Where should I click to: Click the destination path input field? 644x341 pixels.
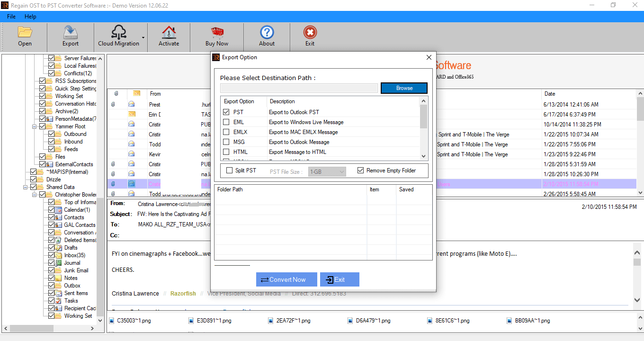coord(299,88)
